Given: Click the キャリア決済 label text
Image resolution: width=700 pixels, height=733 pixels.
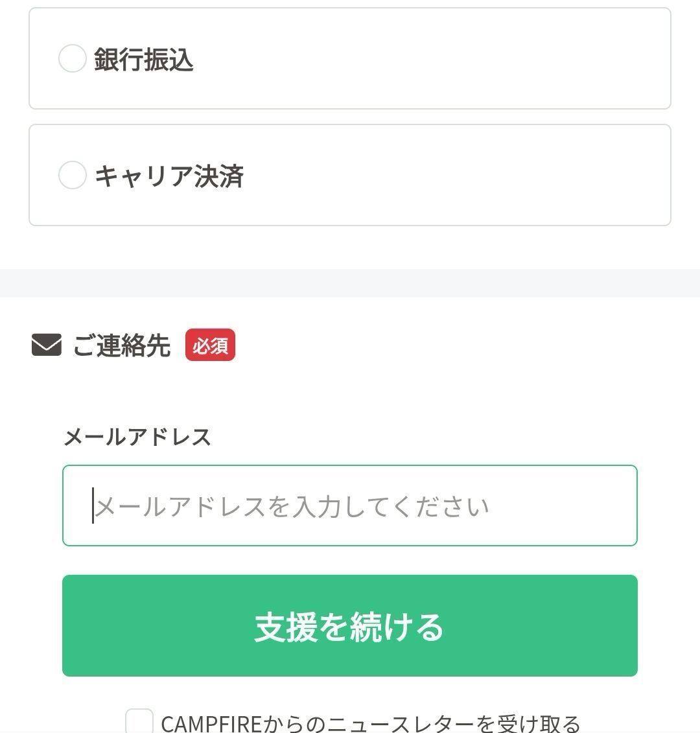Looking at the screenshot, I should point(169,176).
